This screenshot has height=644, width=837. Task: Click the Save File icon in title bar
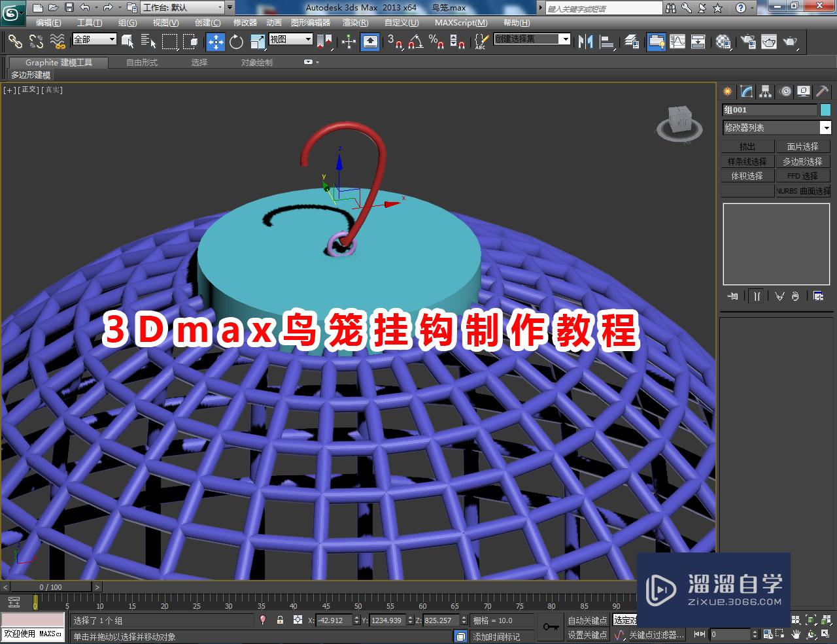(69, 8)
